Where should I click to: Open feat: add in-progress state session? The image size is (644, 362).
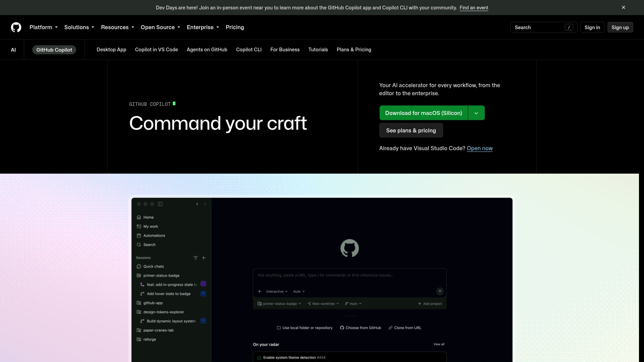coord(168,285)
